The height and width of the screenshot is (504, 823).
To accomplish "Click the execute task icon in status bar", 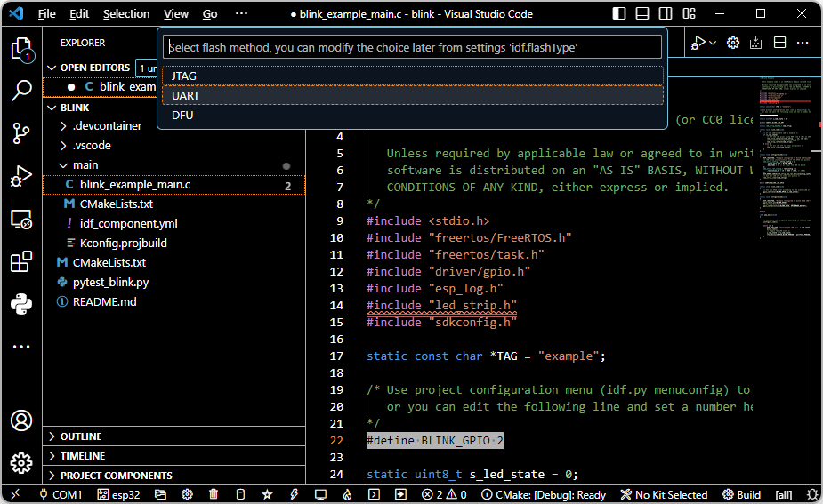I will (x=400, y=494).
